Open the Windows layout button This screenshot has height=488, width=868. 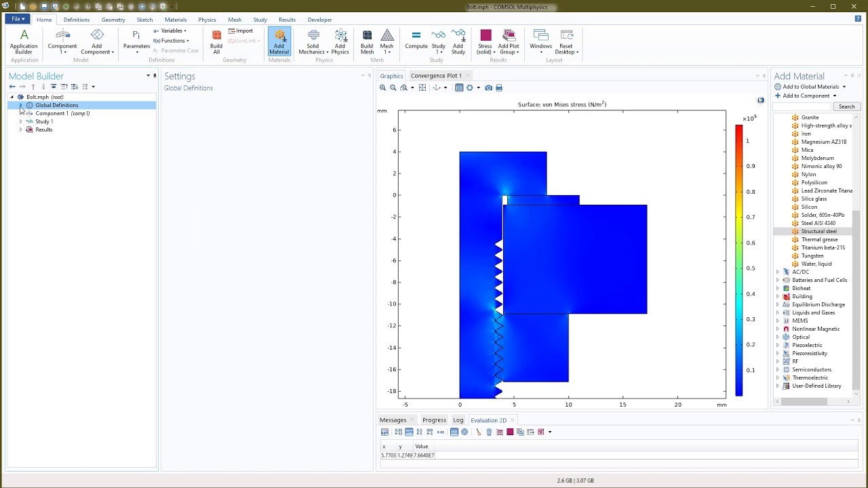[x=541, y=41]
